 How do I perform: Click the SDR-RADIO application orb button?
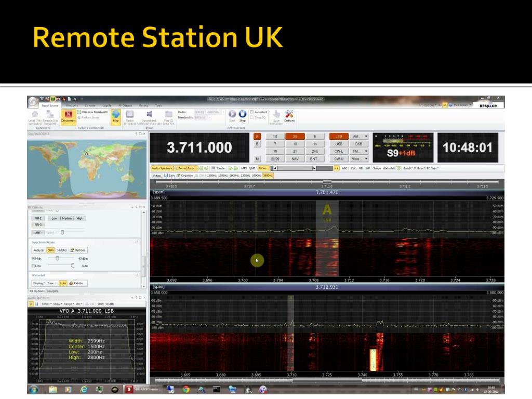coord(33,101)
